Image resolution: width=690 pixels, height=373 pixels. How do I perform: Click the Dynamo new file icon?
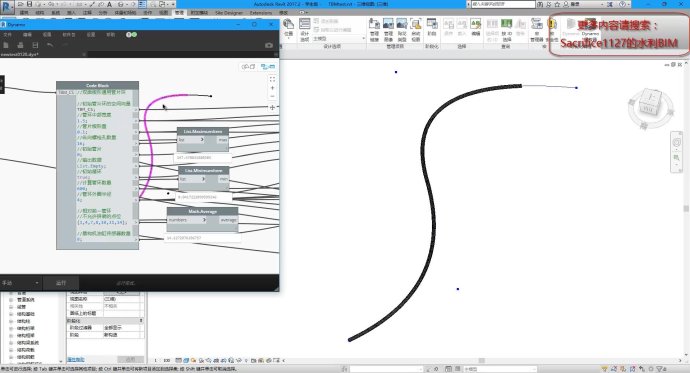click(x=6, y=45)
